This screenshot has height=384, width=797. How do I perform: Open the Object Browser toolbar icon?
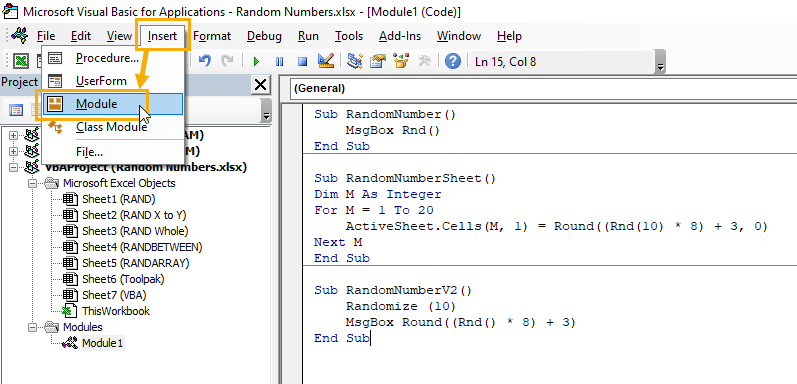pos(402,62)
